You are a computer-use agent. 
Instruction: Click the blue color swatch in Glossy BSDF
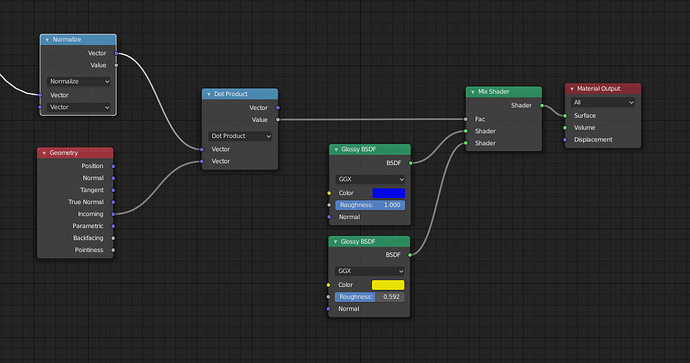389,193
